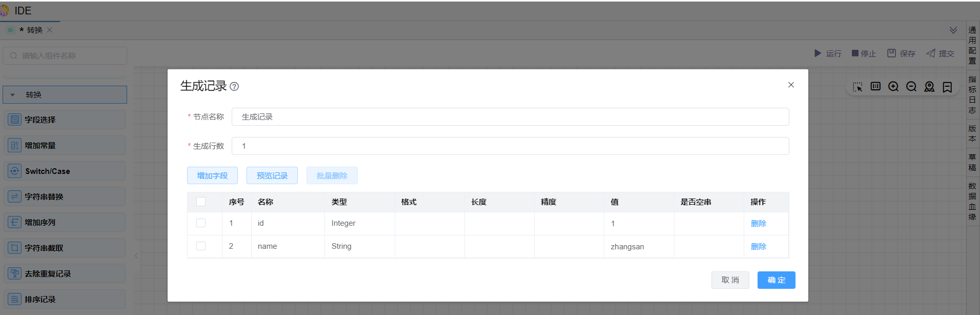Screen dimensions: 980x315
Task: Click the 1:1 actual size icon
Action: [x=875, y=86]
